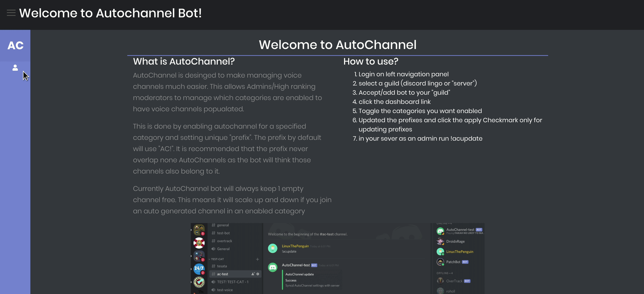Image resolution: width=644 pixels, height=294 pixels.
Task: Open the user login icon in the sidebar
Action: tap(15, 68)
